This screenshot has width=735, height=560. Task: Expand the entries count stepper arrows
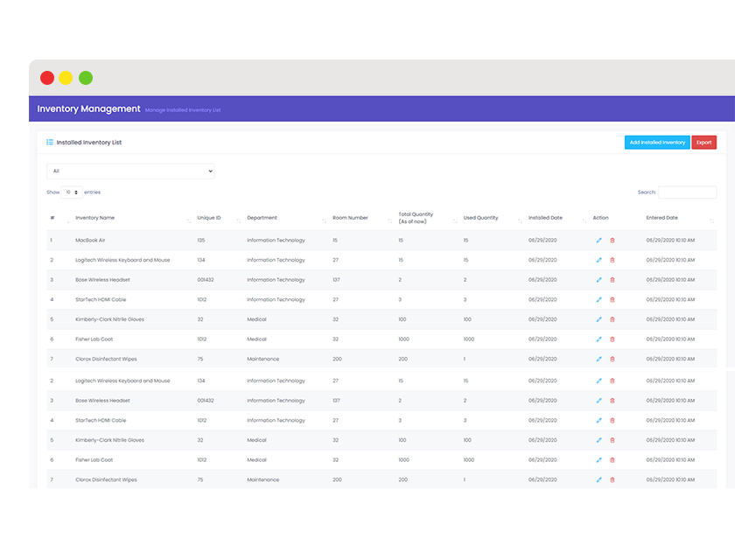pyautogui.click(x=78, y=192)
